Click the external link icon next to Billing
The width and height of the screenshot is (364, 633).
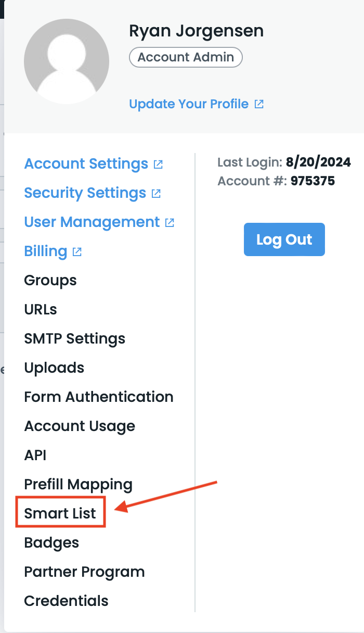pyautogui.click(x=77, y=251)
